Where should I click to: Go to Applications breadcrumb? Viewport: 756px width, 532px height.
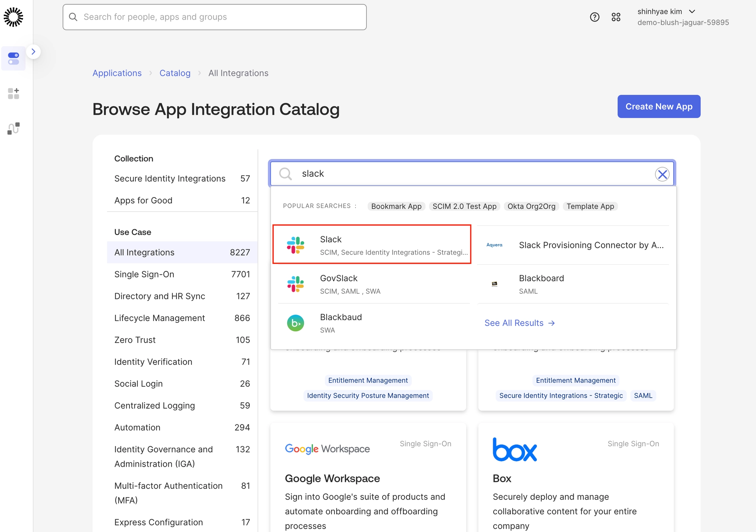(x=117, y=73)
